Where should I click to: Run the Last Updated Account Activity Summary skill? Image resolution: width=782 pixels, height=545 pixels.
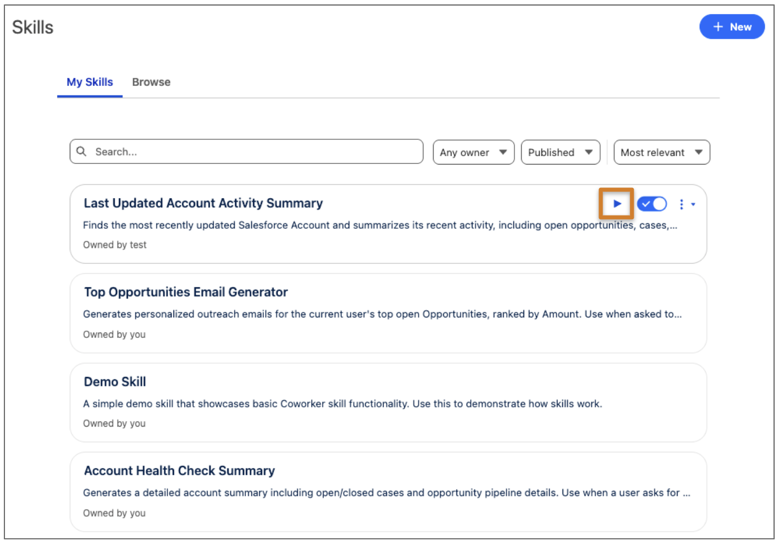click(616, 203)
